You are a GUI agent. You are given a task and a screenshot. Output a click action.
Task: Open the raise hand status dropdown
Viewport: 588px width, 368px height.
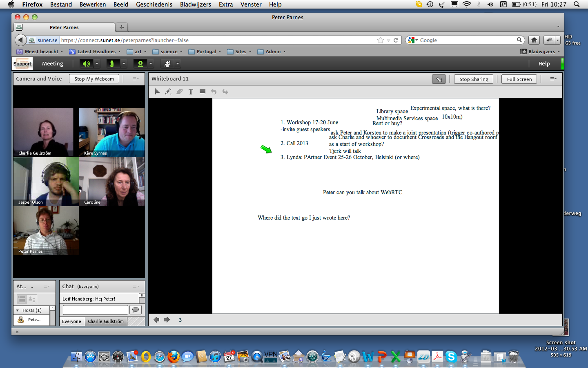pyautogui.click(x=178, y=64)
